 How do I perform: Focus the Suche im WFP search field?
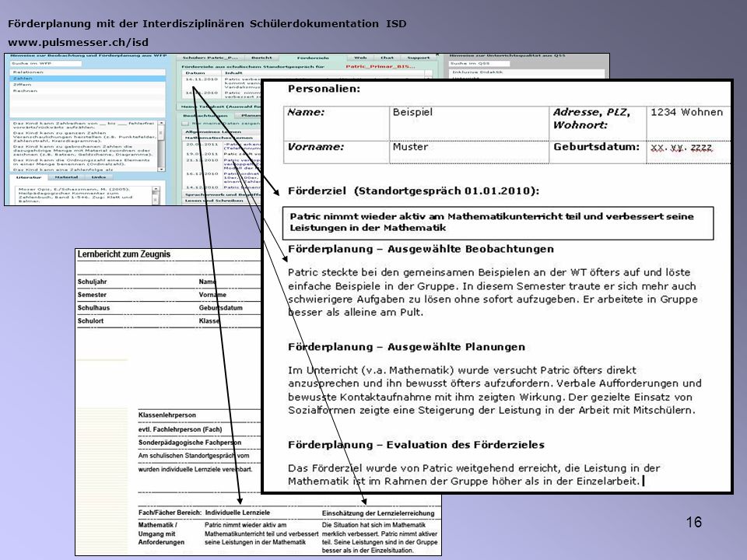click(x=46, y=63)
